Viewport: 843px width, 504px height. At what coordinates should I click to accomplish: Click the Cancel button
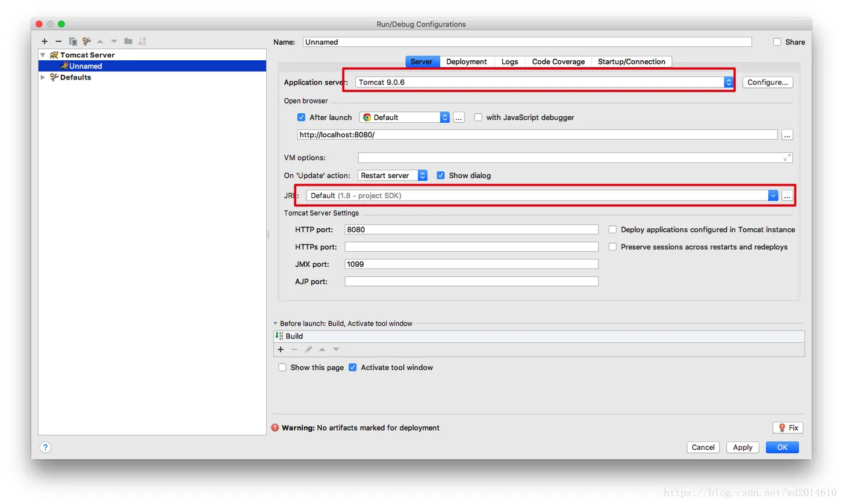point(703,447)
